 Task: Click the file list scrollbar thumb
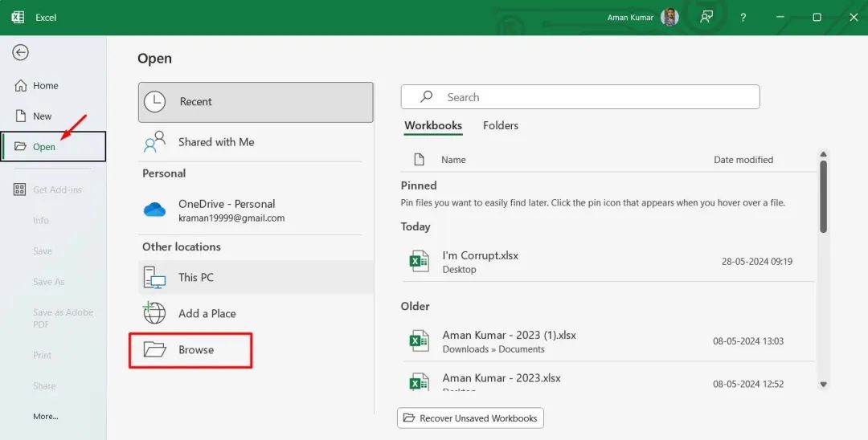coord(823,197)
